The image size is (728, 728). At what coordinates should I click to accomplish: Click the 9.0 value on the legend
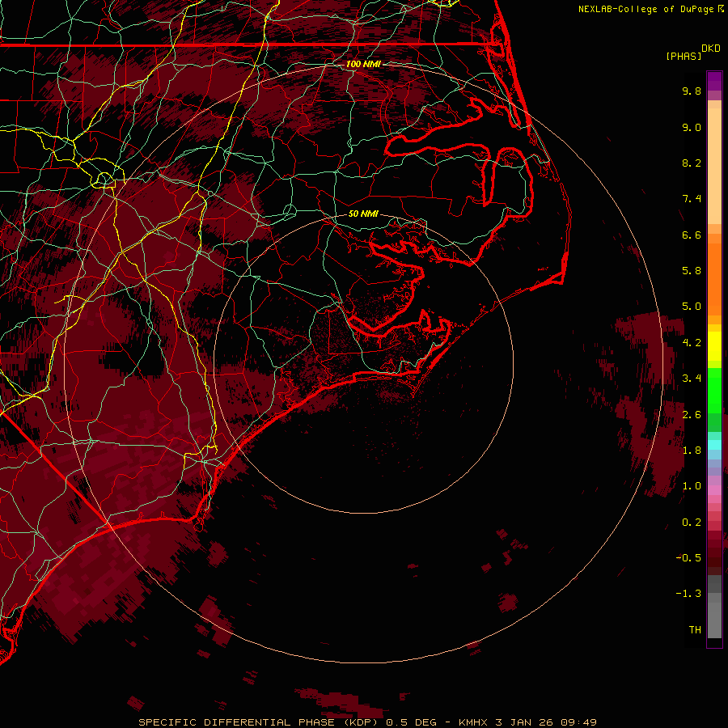point(692,127)
